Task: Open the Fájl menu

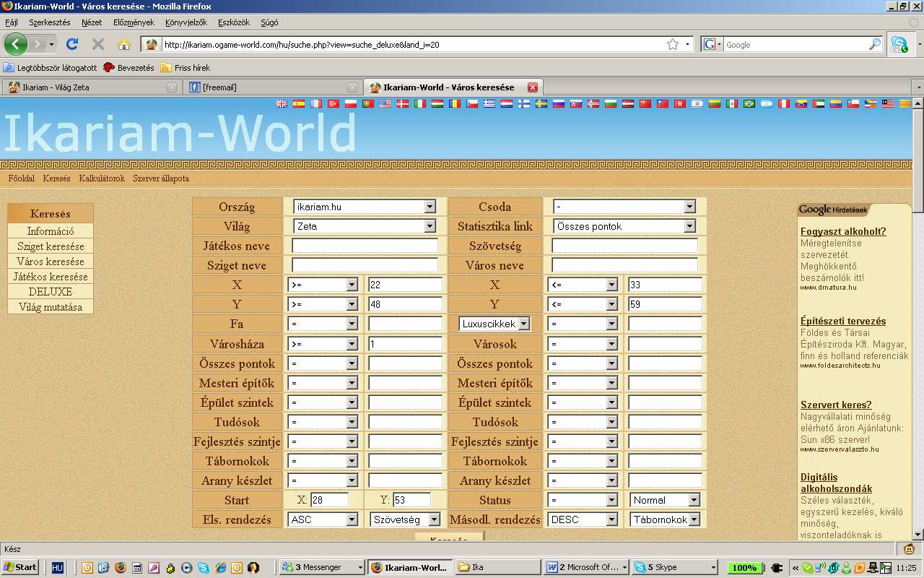Action: [x=12, y=22]
